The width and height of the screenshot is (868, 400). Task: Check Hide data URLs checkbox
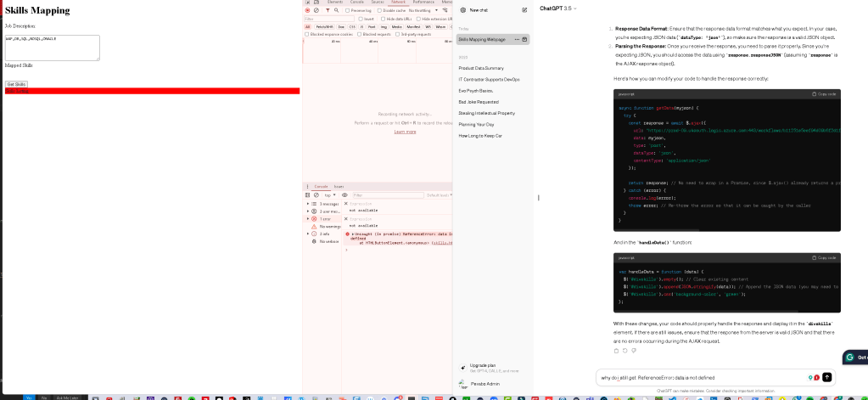(x=383, y=19)
